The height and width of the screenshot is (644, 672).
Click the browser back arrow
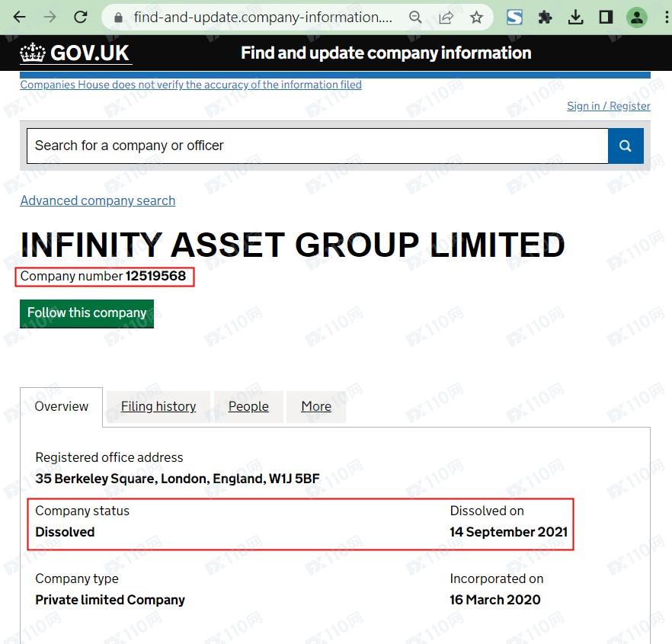click(x=19, y=17)
